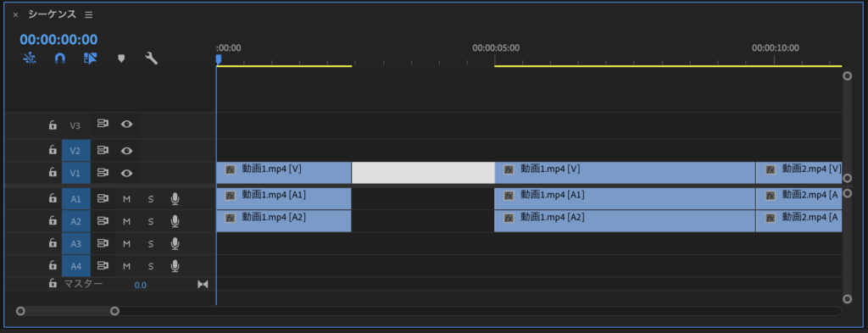Image resolution: width=868 pixels, height=333 pixels.
Task: Toggle sync lock on V3
Action: [x=103, y=124]
